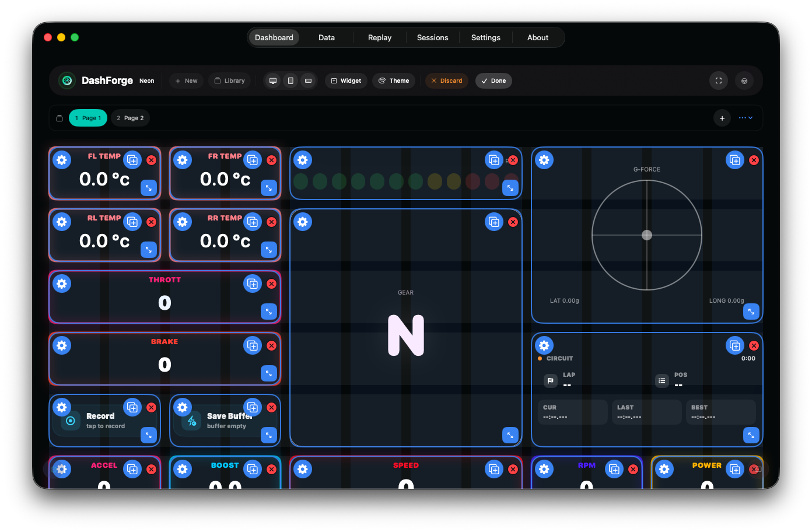Viewport: 812px width, 532px height.
Task: Open settings gear on FR TEMP widget
Action: (183, 160)
